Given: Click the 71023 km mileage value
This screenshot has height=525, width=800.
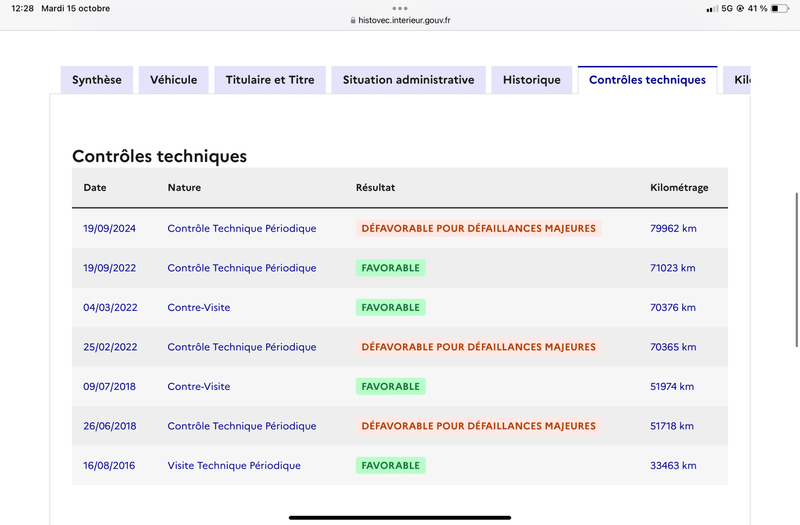Looking at the screenshot, I should pyautogui.click(x=673, y=268).
